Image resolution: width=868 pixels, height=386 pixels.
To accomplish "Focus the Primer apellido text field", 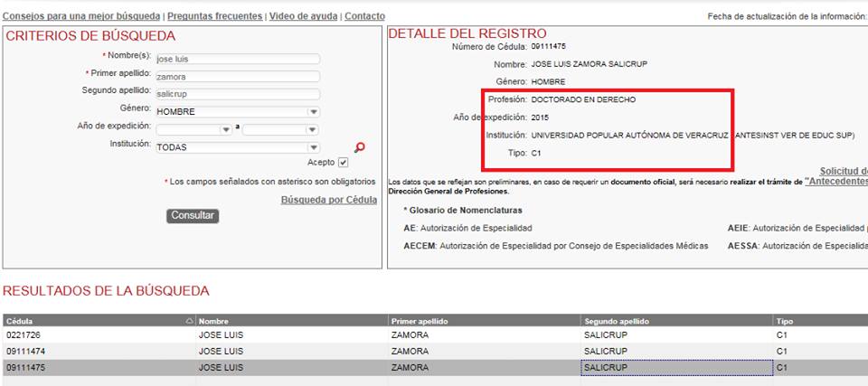I will coord(237,77).
